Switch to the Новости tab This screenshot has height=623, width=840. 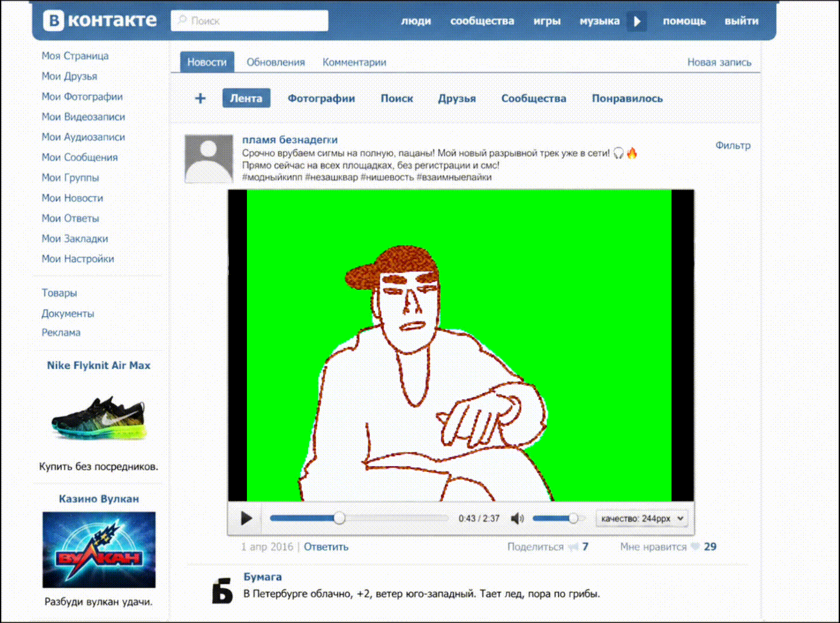pos(207,62)
